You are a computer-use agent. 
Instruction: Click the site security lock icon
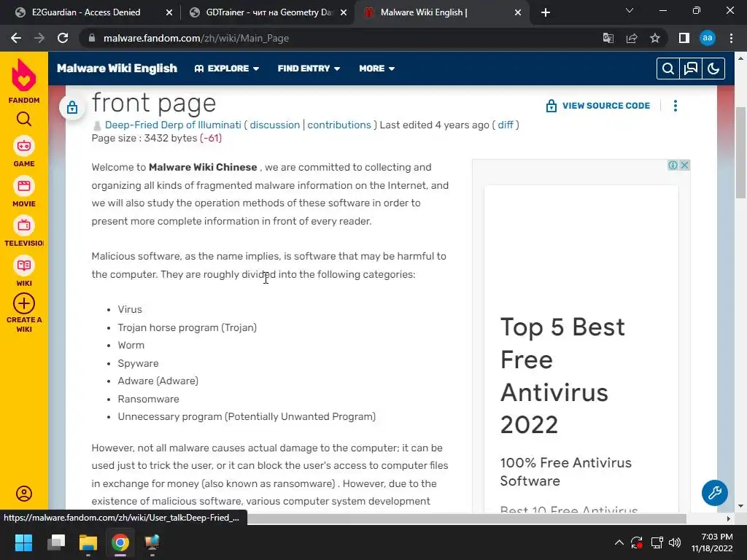(x=92, y=38)
